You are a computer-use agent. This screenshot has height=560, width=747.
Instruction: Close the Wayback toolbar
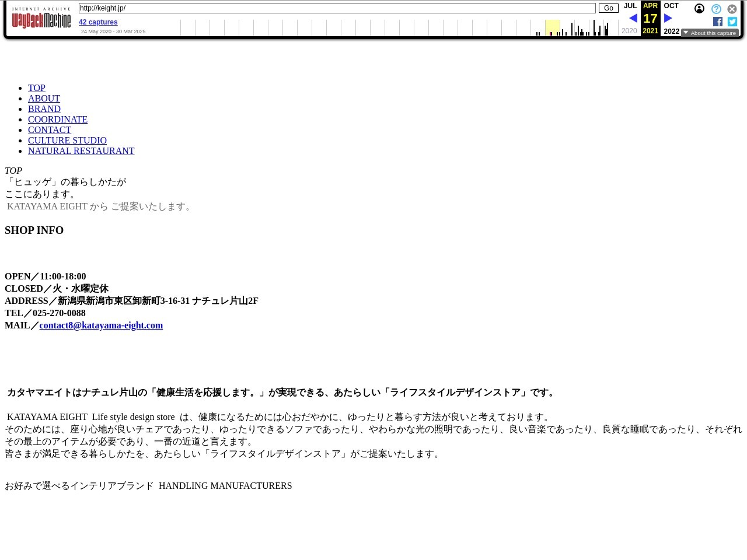pos(732,9)
